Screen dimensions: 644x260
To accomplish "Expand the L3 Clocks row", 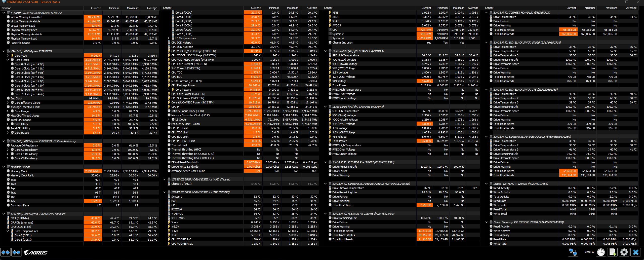I will [x=169, y=120].
